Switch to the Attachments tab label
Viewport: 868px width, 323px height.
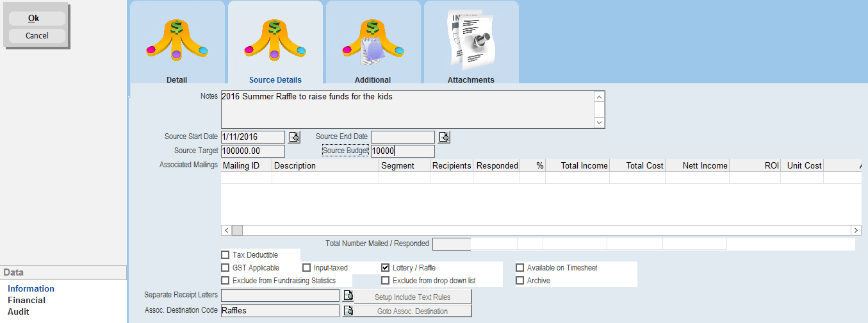pyautogui.click(x=471, y=80)
